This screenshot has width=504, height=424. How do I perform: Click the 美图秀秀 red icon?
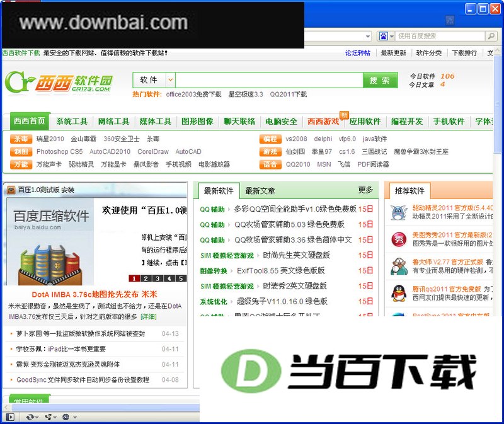tap(399, 239)
